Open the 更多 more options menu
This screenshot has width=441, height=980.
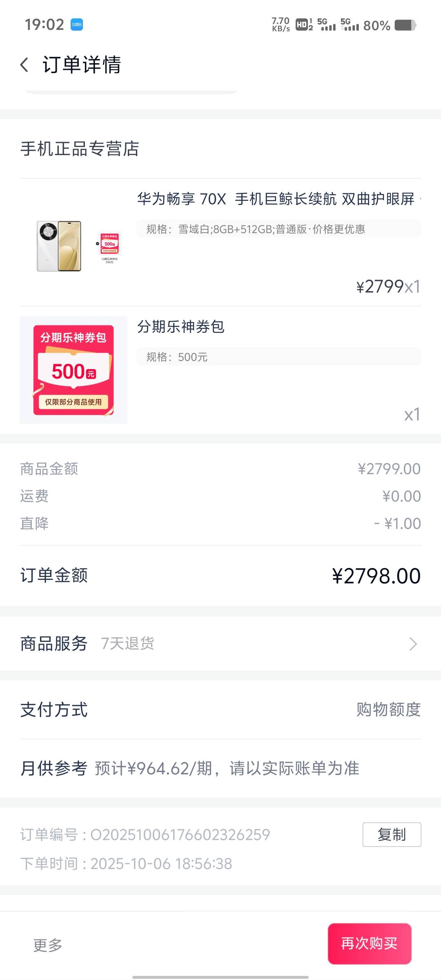tap(48, 945)
